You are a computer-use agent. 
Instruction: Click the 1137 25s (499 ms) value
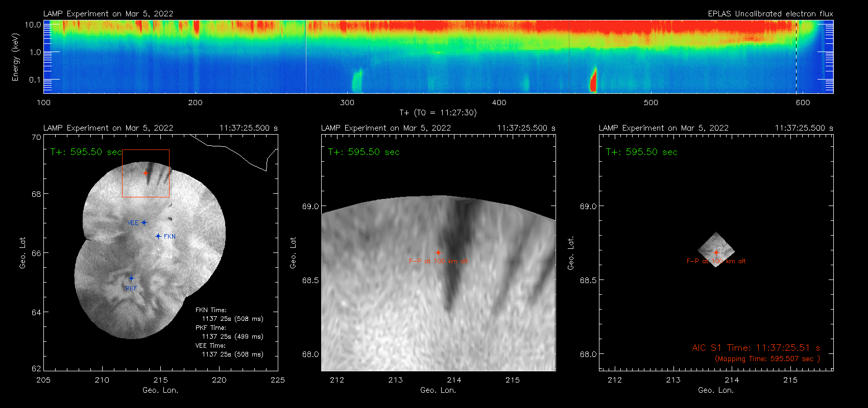point(233,337)
